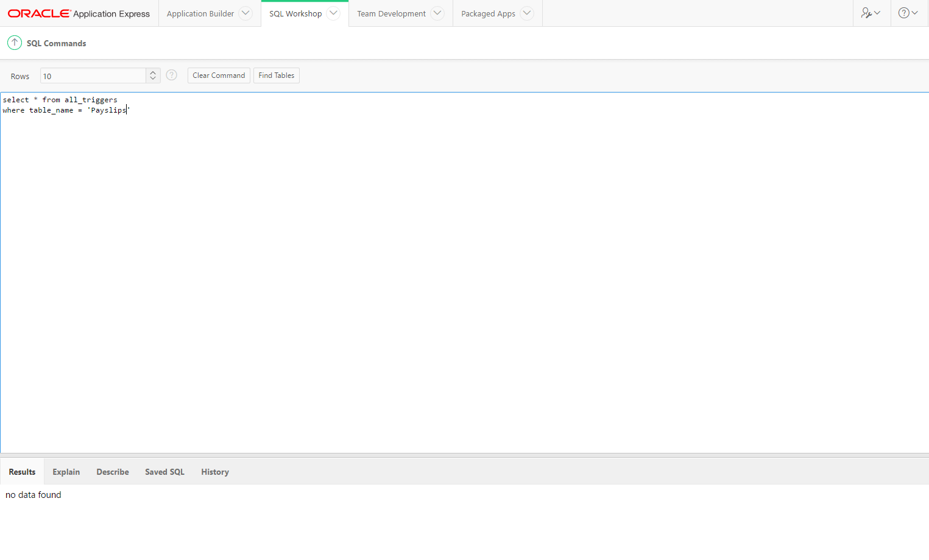
Task: Open the Application Builder dropdown chevron
Action: (x=245, y=12)
